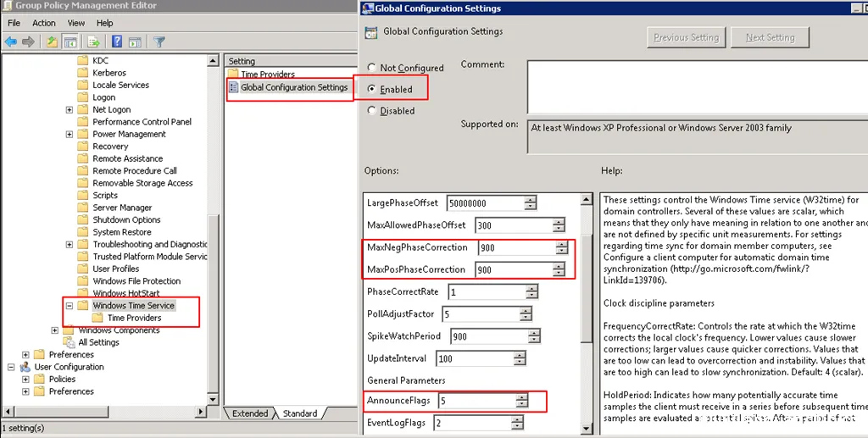
Task: Select the Enabled radio button
Action: [371, 89]
